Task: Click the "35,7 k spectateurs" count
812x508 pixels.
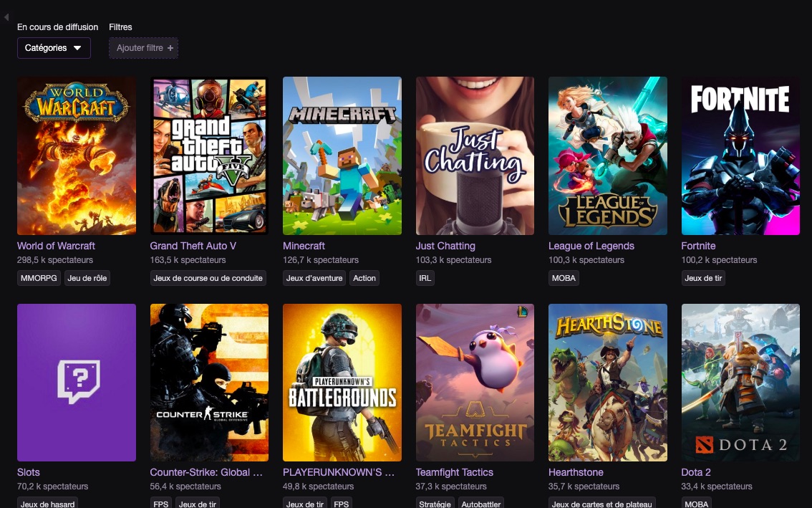Action: [x=584, y=487]
